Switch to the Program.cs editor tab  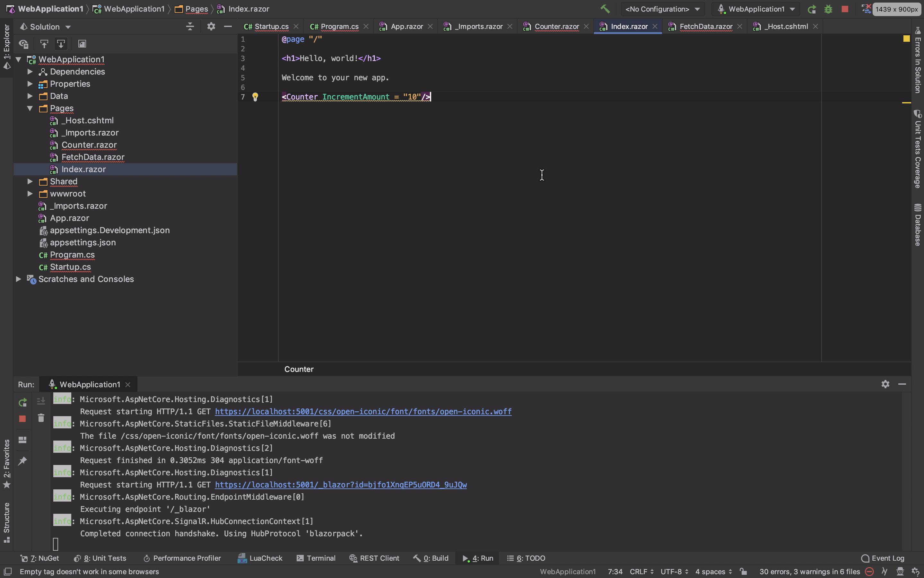click(x=339, y=26)
